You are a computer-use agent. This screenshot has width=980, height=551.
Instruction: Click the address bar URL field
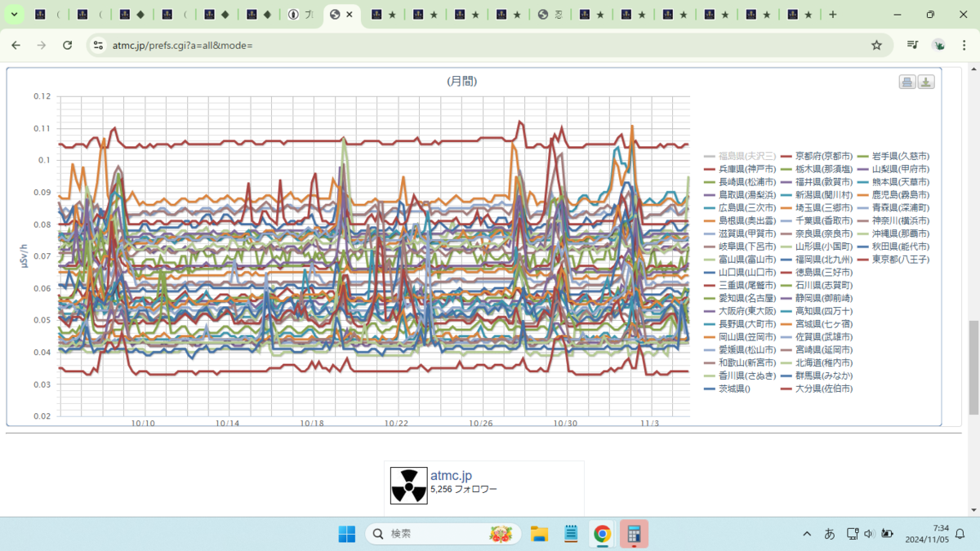482,46
